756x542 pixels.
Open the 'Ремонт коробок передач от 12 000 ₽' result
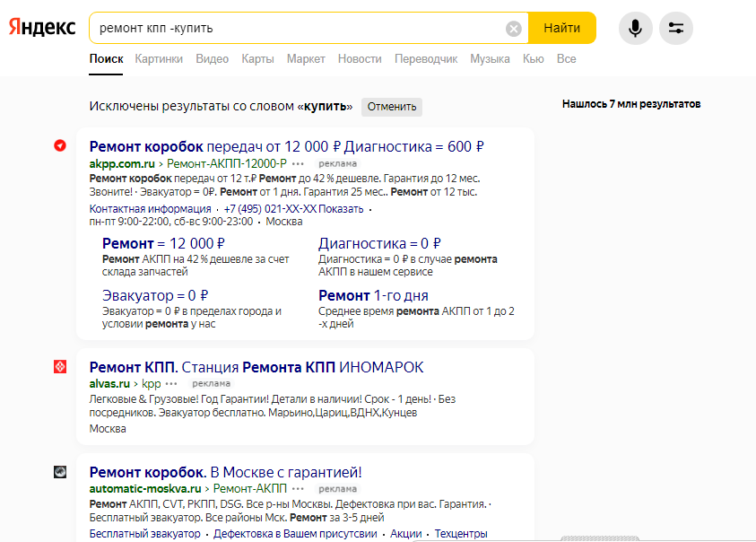tap(286, 146)
